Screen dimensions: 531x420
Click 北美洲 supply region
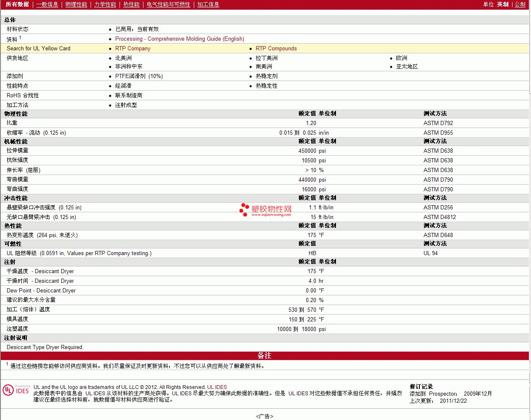[123, 58]
